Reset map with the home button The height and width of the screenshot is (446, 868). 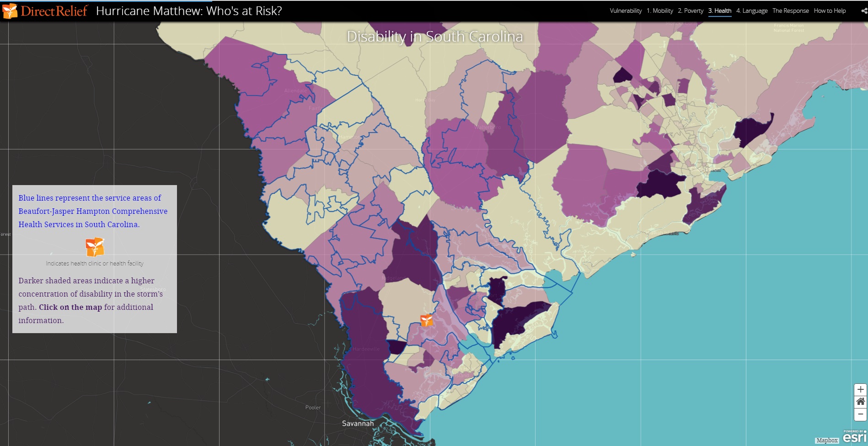point(860,402)
